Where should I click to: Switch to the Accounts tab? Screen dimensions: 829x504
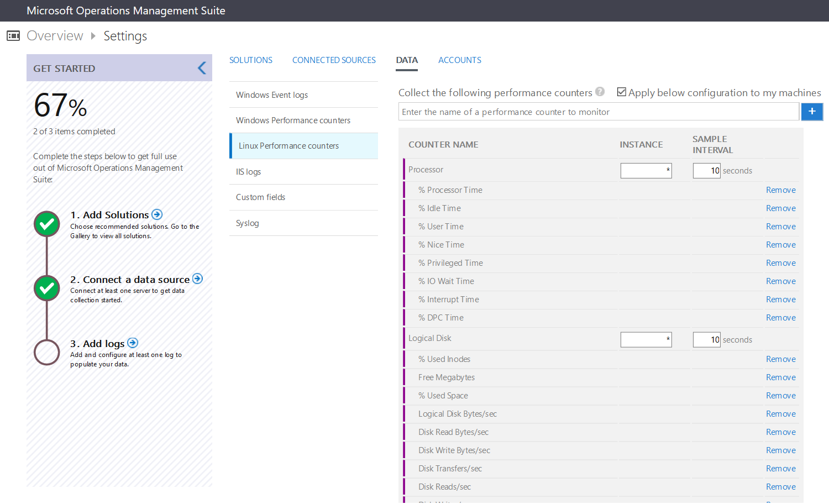click(x=460, y=60)
